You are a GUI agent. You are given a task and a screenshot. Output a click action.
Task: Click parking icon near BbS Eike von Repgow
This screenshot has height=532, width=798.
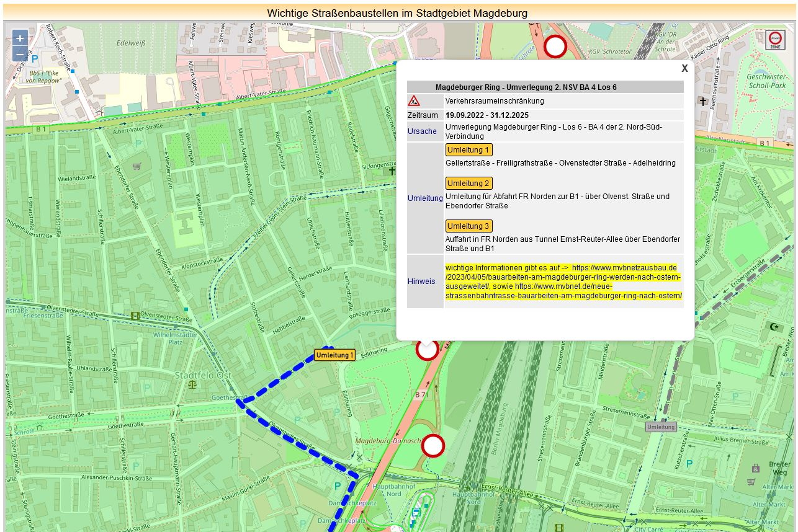pyautogui.click(x=35, y=59)
